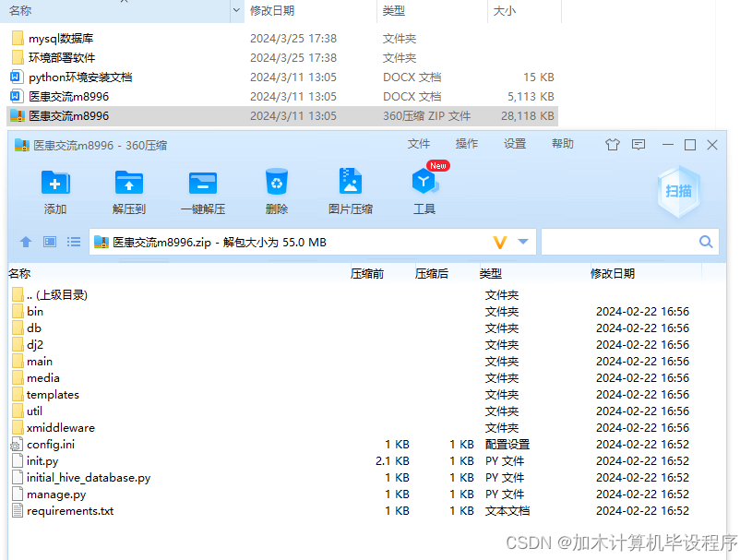
Task: Click the 删除 (Delete) recycle bin icon
Action: pyautogui.click(x=277, y=182)
